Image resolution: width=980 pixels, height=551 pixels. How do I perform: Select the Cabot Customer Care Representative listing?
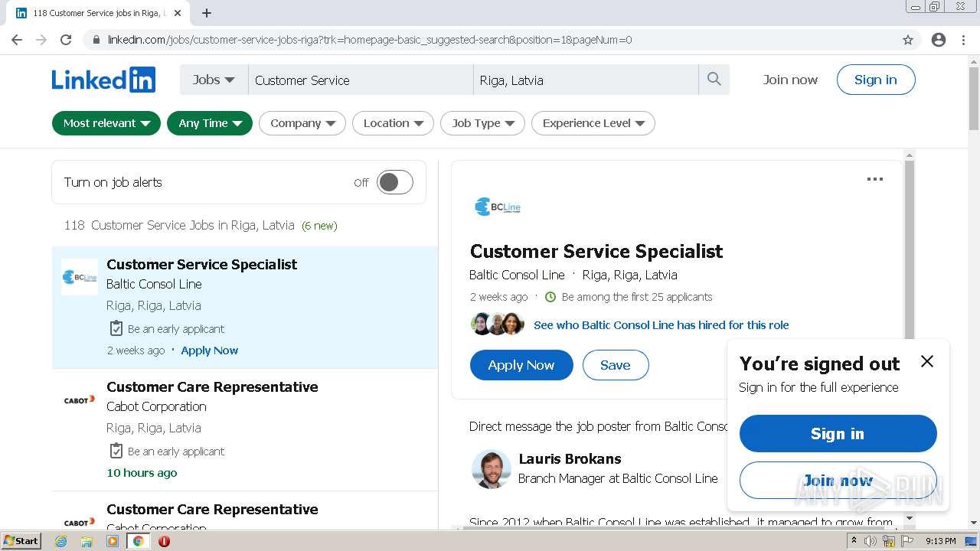coord(212,387)
